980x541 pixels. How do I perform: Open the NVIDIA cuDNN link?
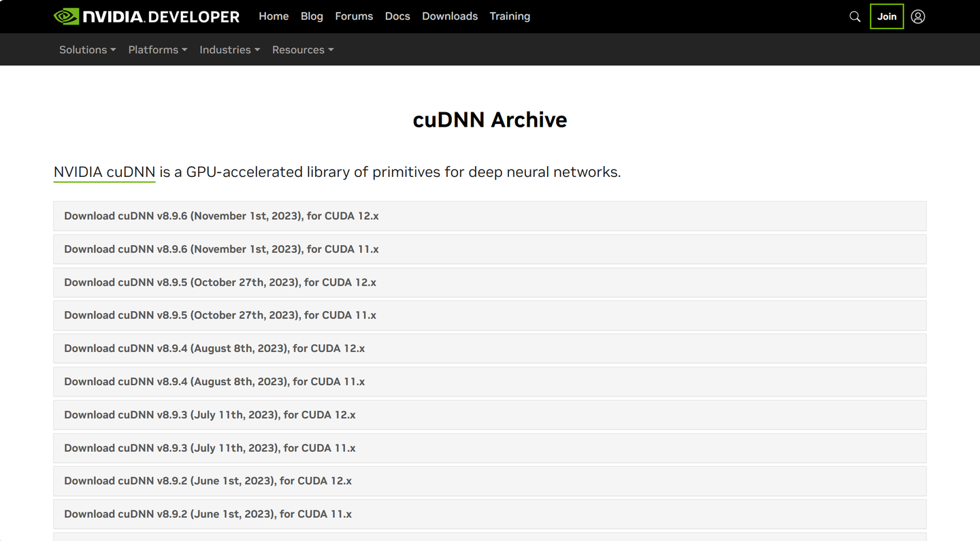pyautogui.click(x=103, y=171)
